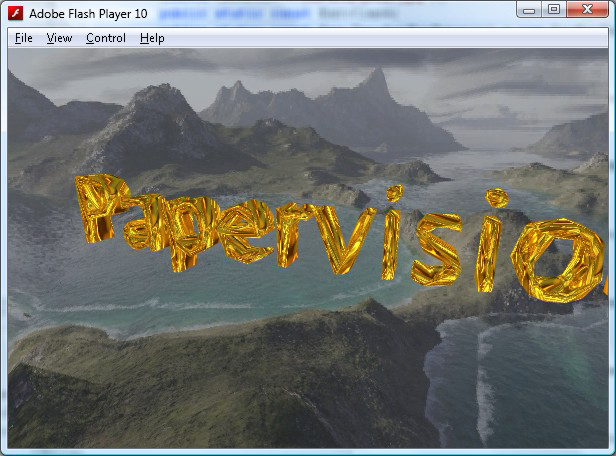This screenshot has height=456, width=616.
Task: Click the golden Papervision 3D text
Action: [340, 238]
